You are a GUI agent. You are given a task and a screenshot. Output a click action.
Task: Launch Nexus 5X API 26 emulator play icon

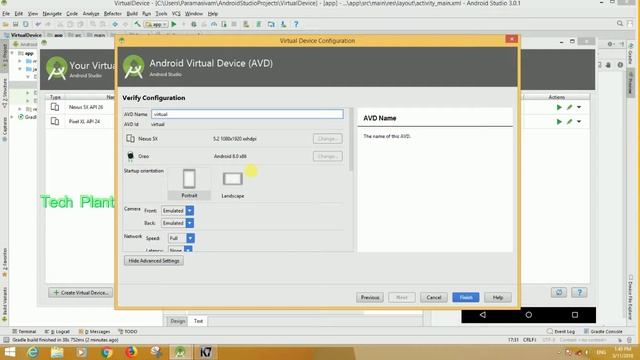[559, 107]
